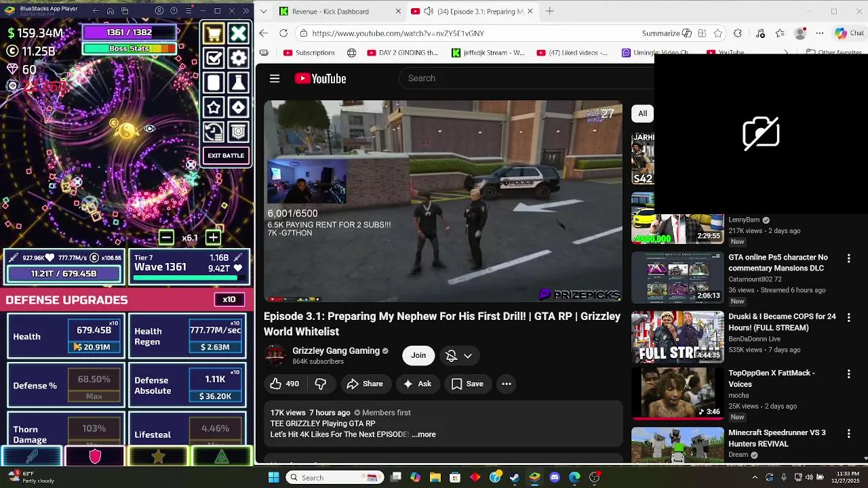Open browser settings three-dots menu
This screenshot has width=868, height=488.
[820, 33]
